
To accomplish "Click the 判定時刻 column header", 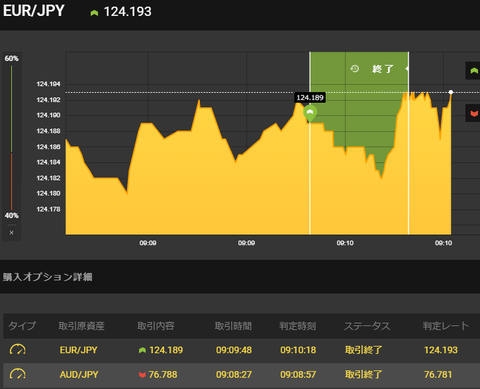I will tap(298, 326).
